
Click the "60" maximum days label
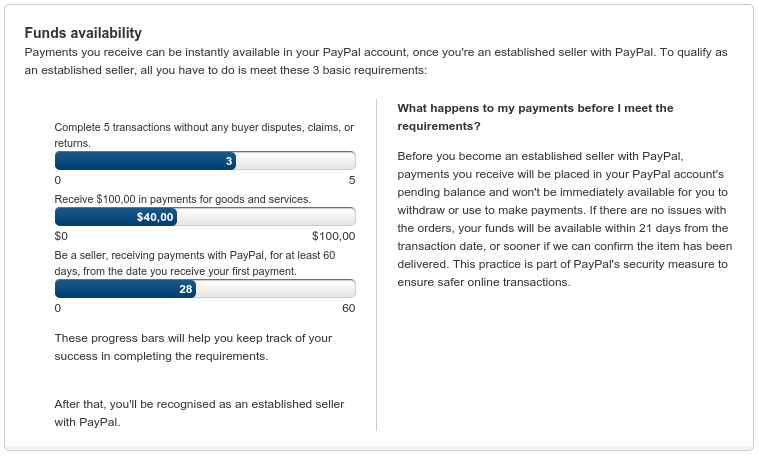pos(348,308)
